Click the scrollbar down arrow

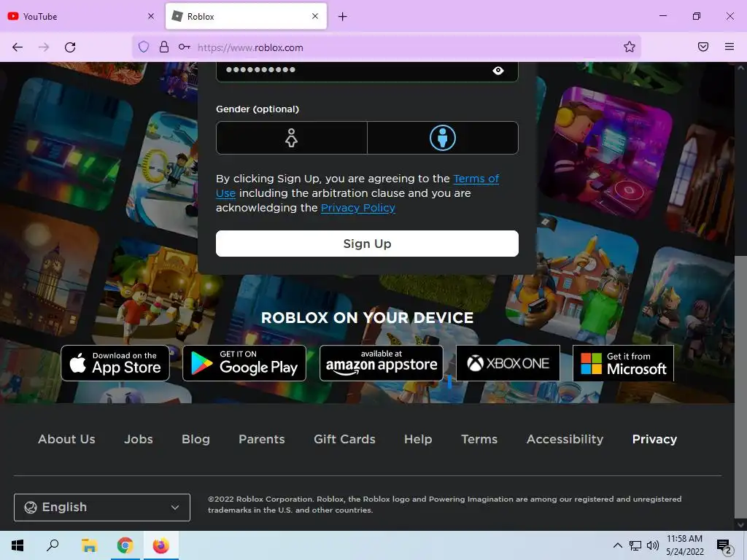[740, 525]
